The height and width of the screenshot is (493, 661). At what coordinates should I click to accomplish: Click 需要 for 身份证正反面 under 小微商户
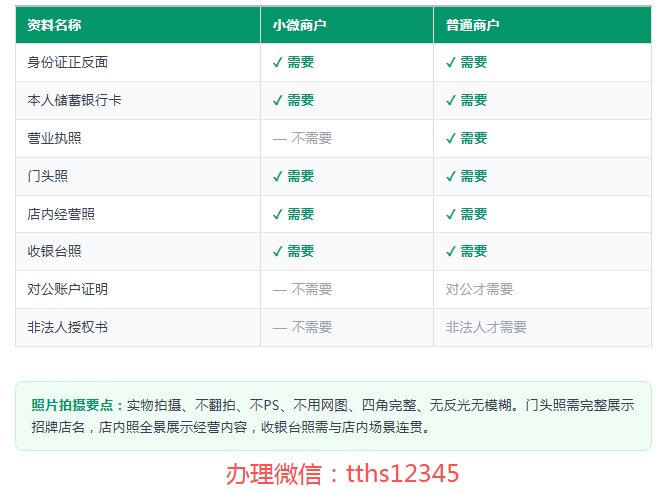coord(293,62)
